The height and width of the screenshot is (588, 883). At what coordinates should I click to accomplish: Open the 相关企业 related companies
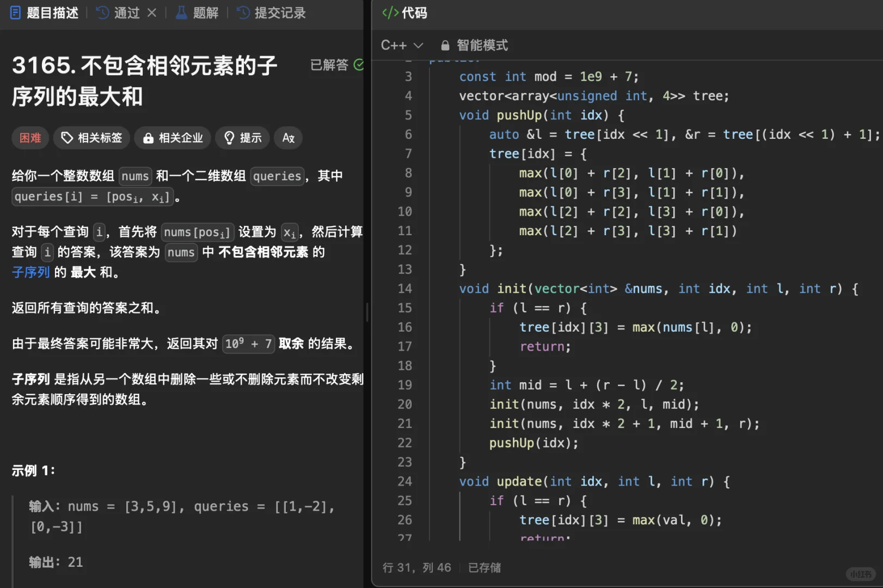pyautogui.click(x=173, y=138)
